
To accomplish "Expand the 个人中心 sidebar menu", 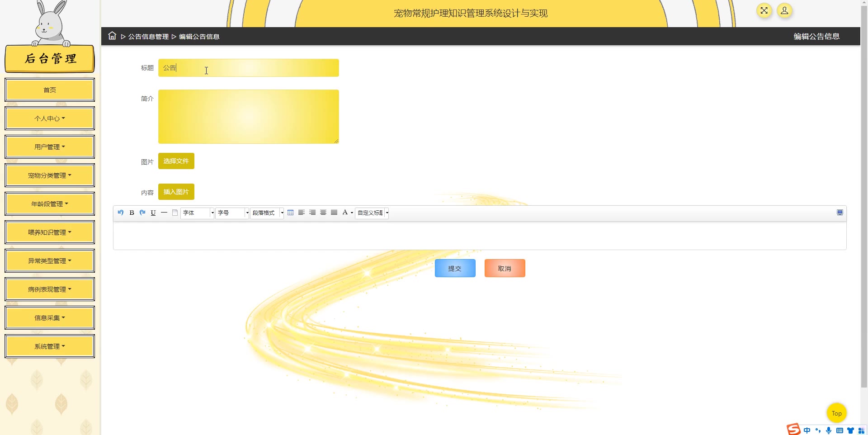I will (50, 118).
